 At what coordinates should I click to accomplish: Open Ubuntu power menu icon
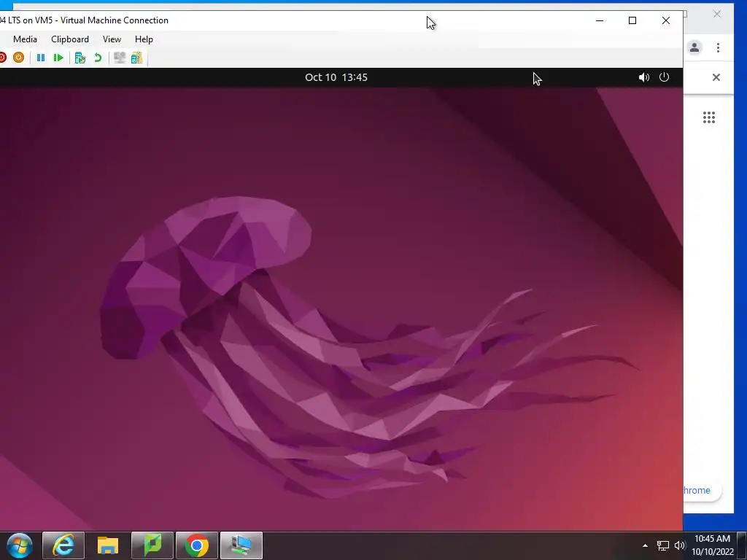pos(664,77)
